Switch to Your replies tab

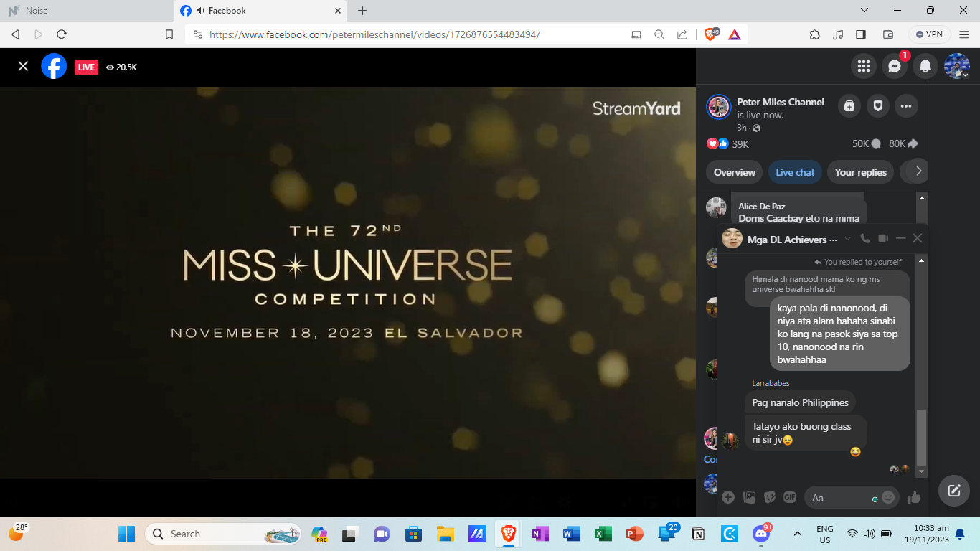click(861, 172)
